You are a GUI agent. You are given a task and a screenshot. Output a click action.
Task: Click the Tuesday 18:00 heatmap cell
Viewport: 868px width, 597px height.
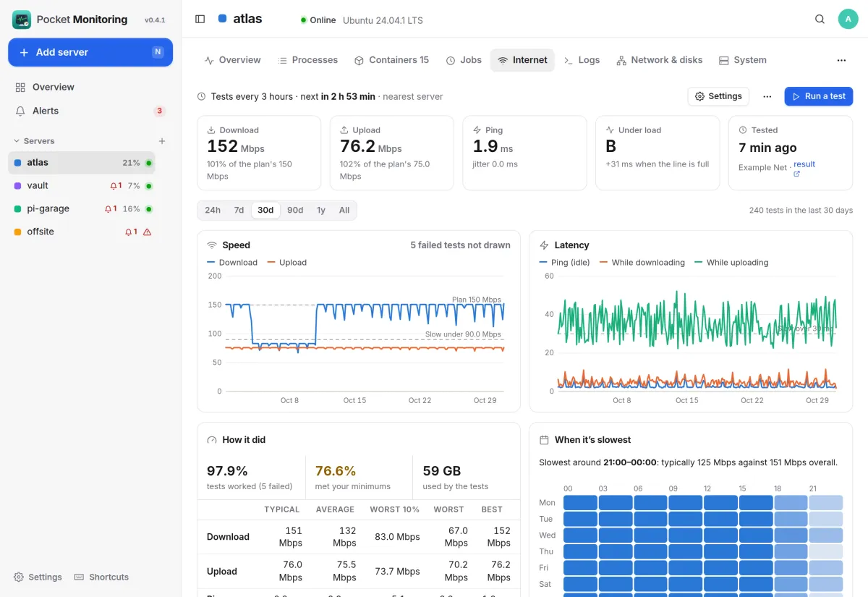(x=791, y=519)
